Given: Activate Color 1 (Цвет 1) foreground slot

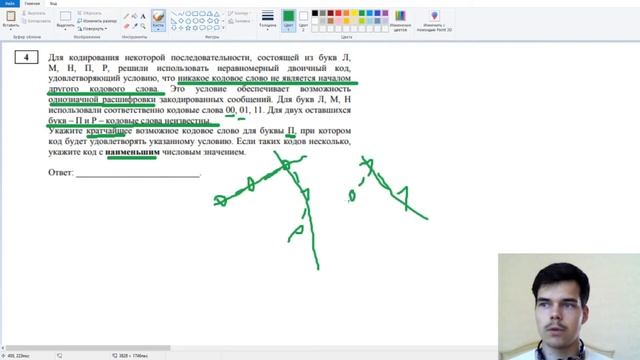Looking at the screenshot, I should tap(289, 21).
